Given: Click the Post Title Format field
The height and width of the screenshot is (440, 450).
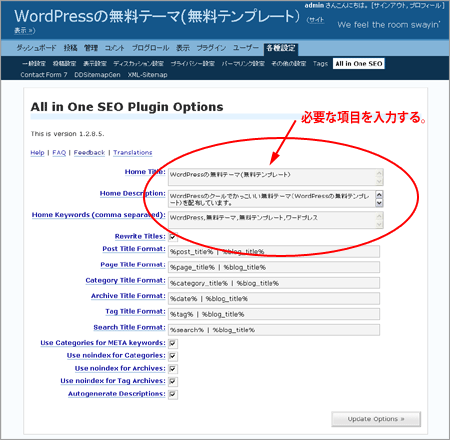Looking at the screenshot, I should (x=274, y=252).
